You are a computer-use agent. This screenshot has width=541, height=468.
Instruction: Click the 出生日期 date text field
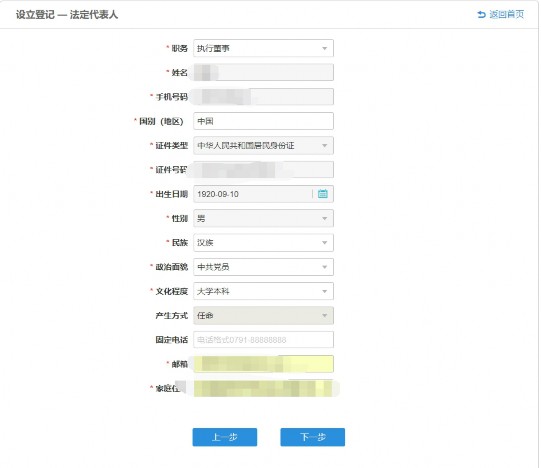(254, 194)
